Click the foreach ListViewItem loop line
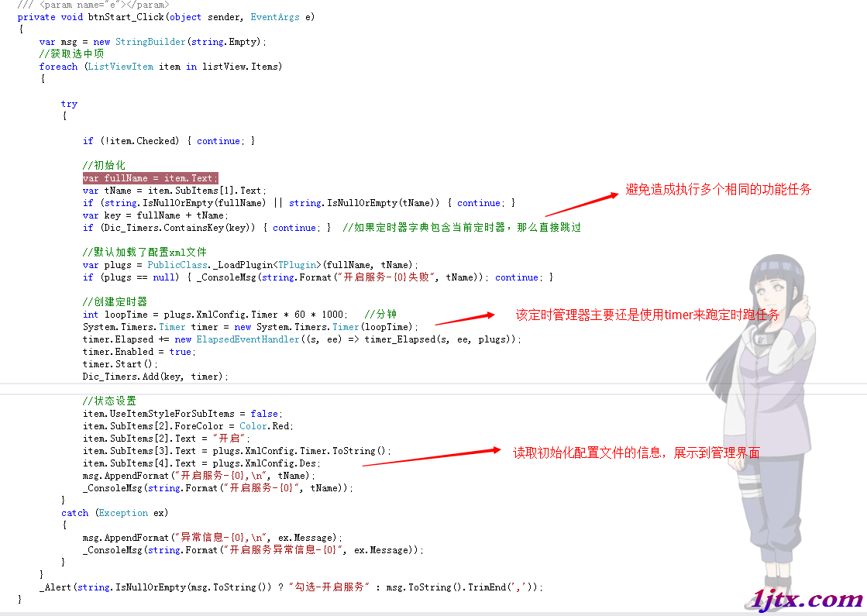867x616 pixels. tap(160, 67)
